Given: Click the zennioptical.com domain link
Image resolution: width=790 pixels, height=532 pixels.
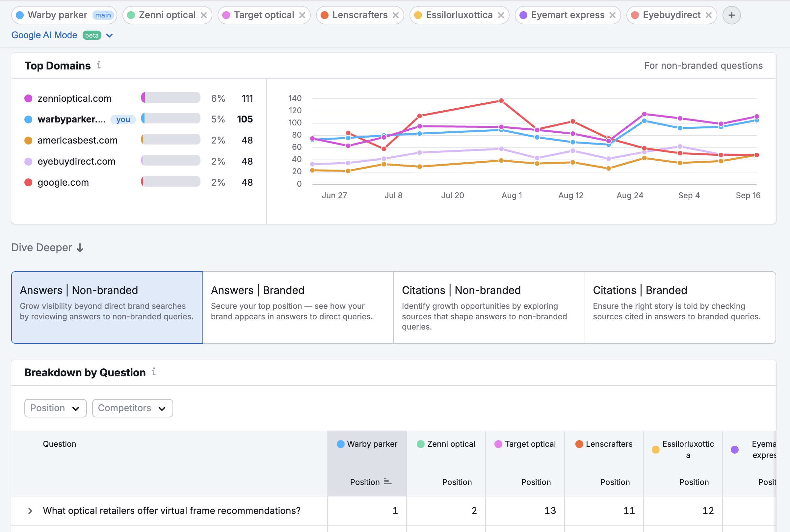Looking at the screenshot, I should [x=74, y=98].
